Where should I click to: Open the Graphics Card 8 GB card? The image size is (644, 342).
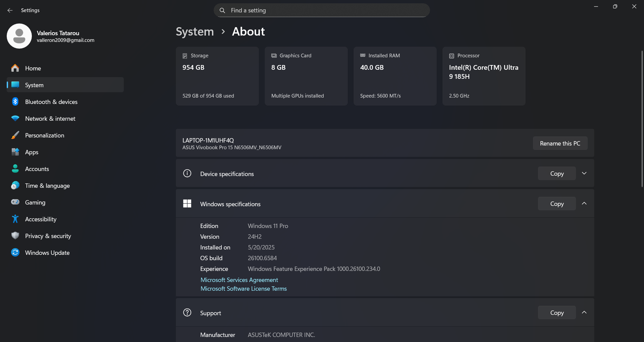(306, 76)
